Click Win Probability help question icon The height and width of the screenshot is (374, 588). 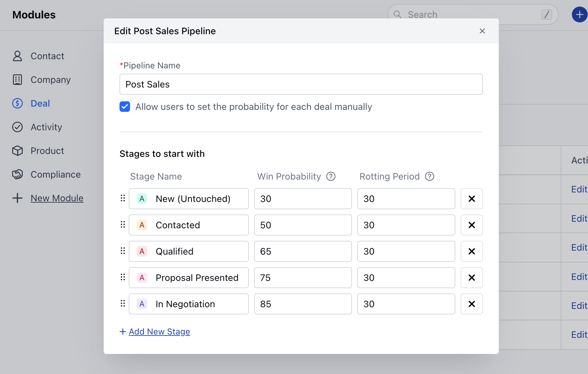(x=331, y=177)
